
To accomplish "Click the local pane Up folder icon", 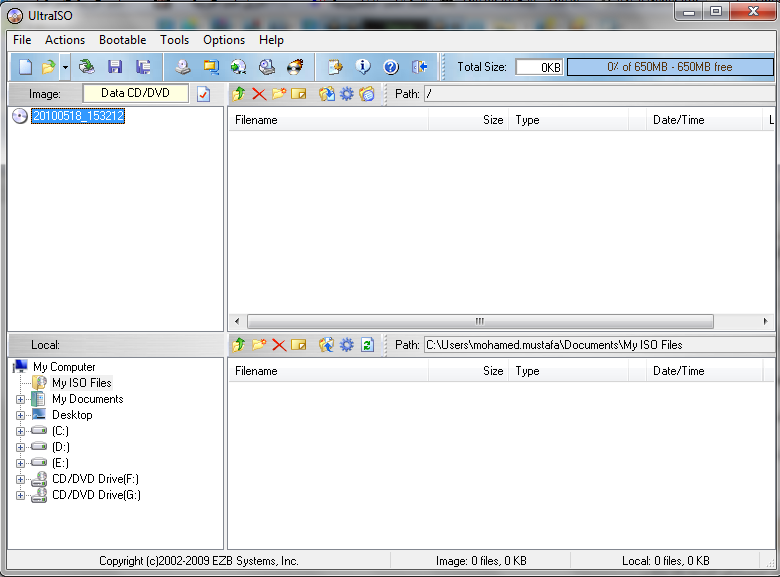I will tap(239, 345).
